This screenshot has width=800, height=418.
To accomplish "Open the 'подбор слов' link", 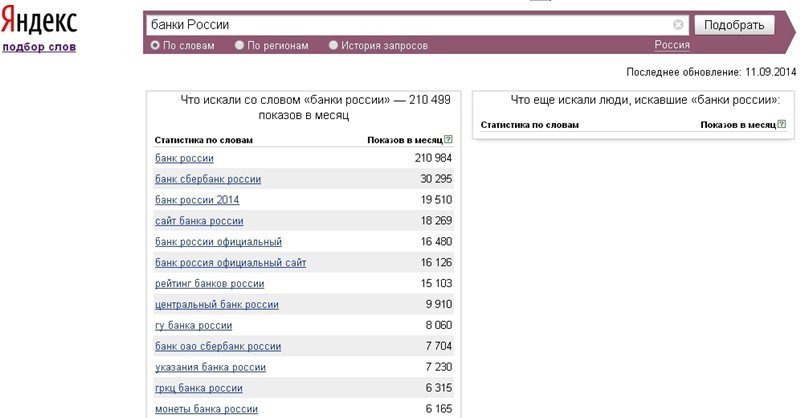I will pyautogui.click(x=39, y=47).
